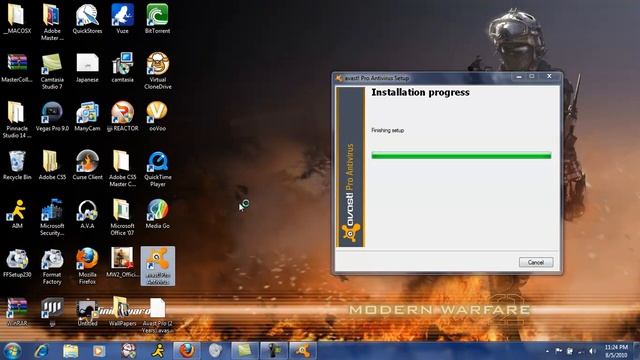Select the Microsoft Office '07 folder
The width and height of the screenshot is (640, 360).
(x=122, y=217)
